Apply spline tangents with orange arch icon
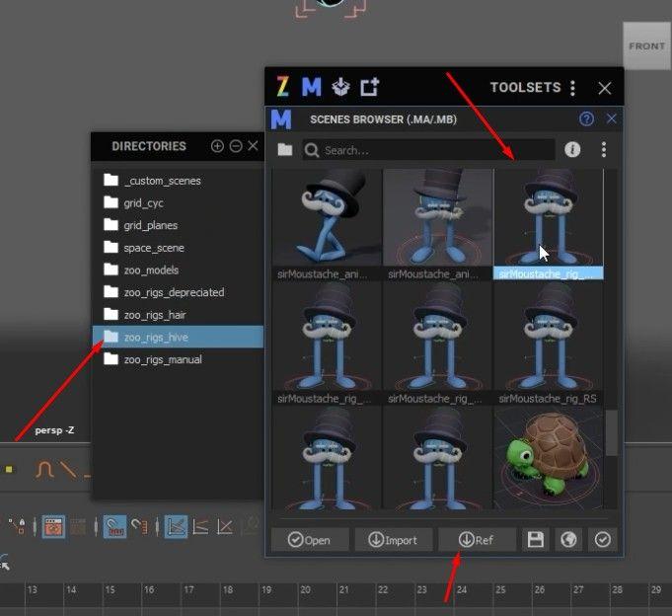 tap(44, 469)
